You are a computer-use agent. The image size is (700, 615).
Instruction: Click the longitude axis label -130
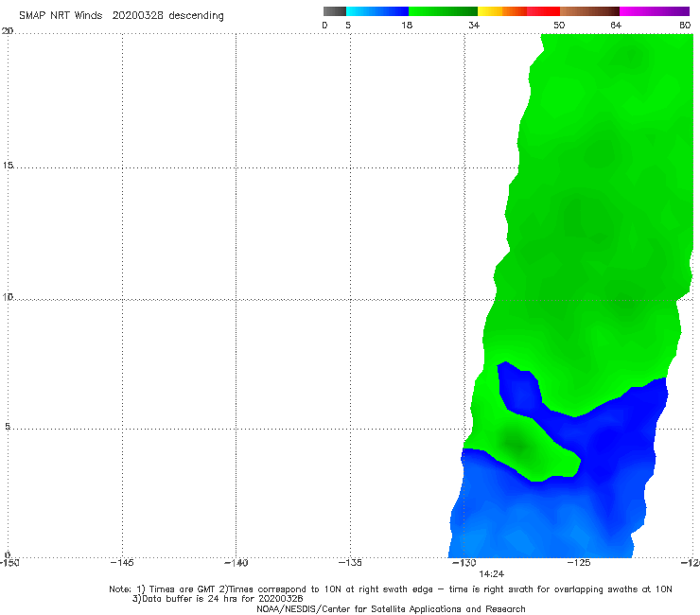coord(464,563)
